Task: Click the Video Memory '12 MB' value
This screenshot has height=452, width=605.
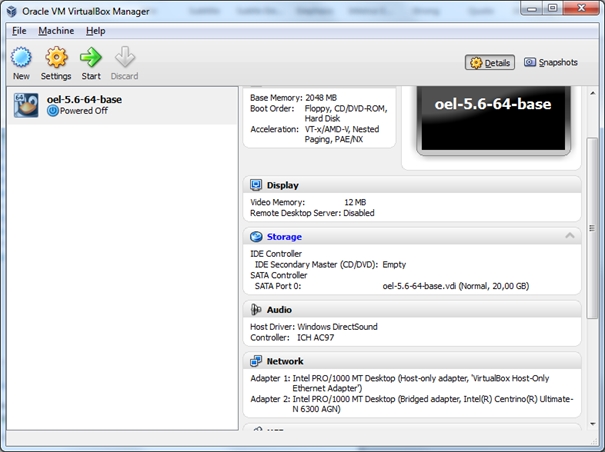Action: [x=355, y=202]
